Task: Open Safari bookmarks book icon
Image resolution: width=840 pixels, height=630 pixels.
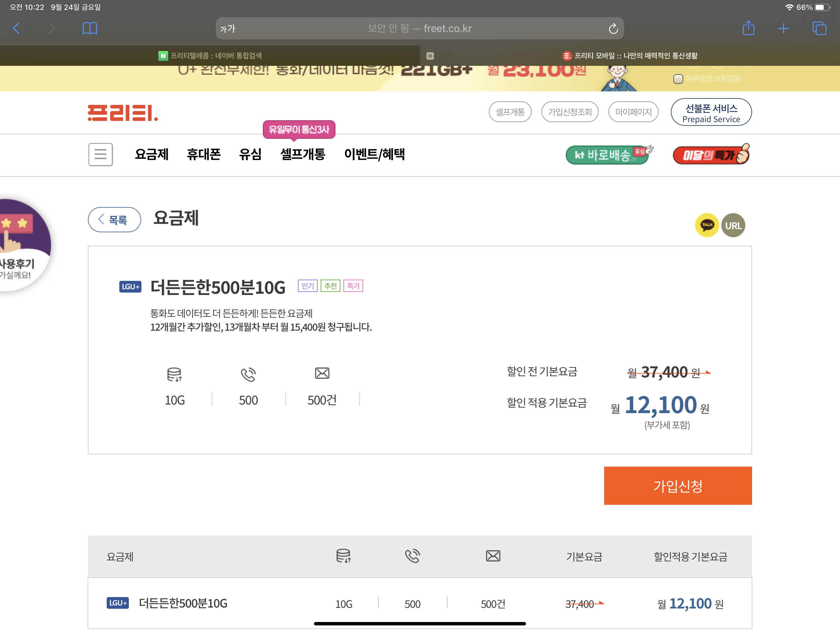Action: (89, 28)
